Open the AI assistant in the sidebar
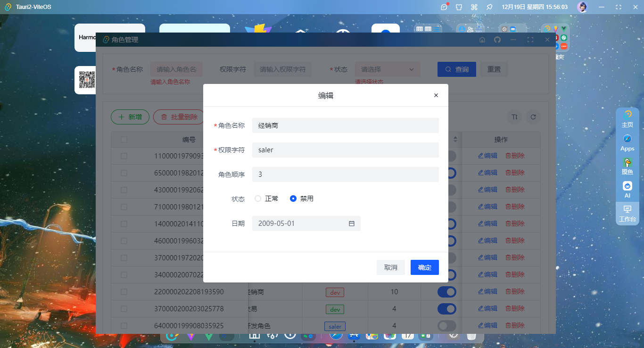644x348 pixels. (627, 189)
